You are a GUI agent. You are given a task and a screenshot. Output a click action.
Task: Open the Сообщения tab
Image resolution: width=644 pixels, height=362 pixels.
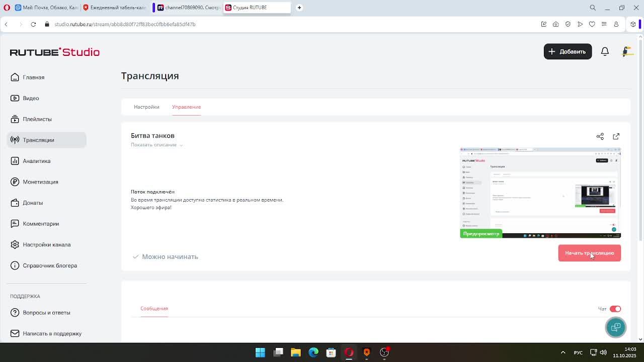pos(154,308)
